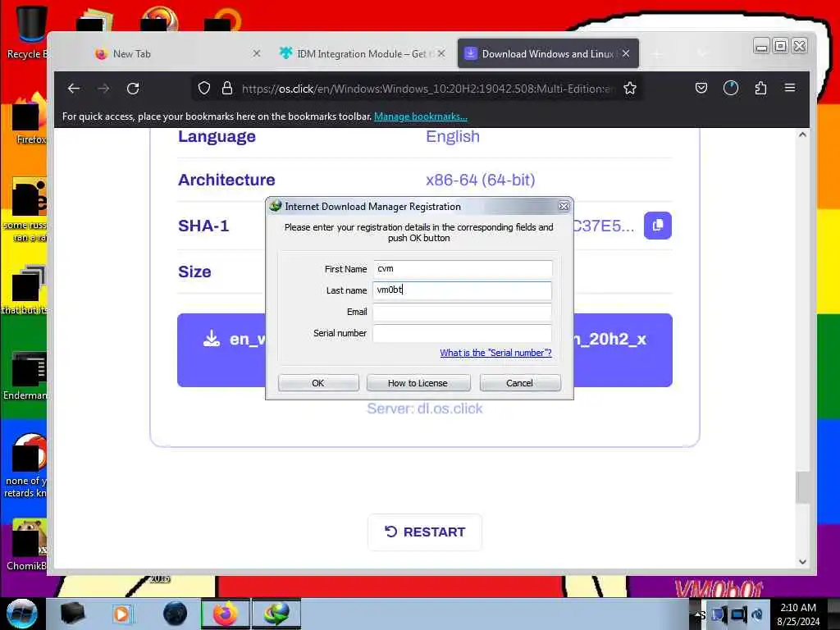This screenshot has height=630, width=840.
Task: Confirm registration with OK button
Action: pos(318,383)
